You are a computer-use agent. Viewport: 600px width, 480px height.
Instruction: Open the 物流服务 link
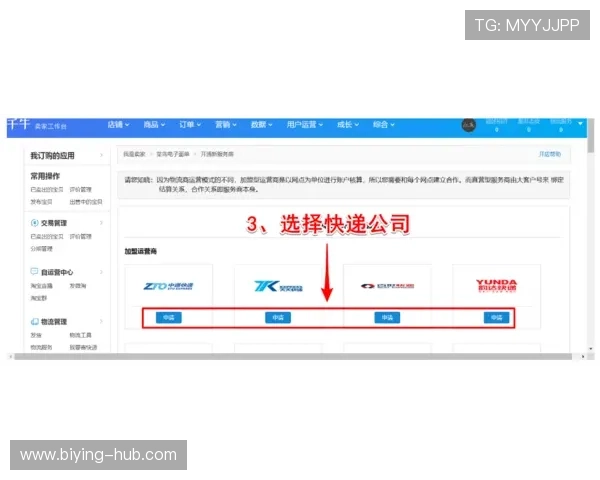(41, 348)
